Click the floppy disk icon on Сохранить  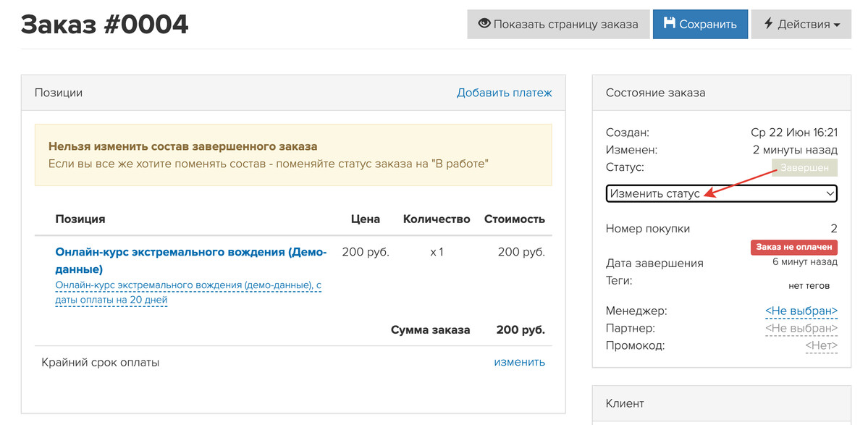(x=669, y=23)
